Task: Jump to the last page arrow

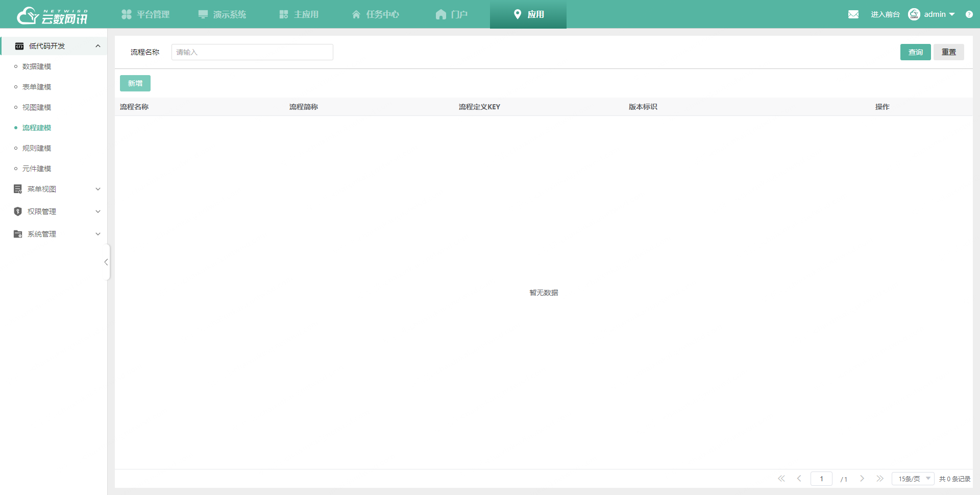Action: (x=880, y=479)
